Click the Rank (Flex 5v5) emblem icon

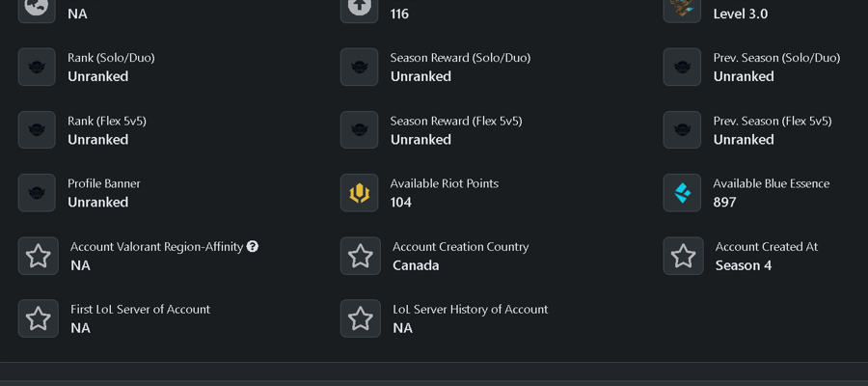tap(37, 129)
